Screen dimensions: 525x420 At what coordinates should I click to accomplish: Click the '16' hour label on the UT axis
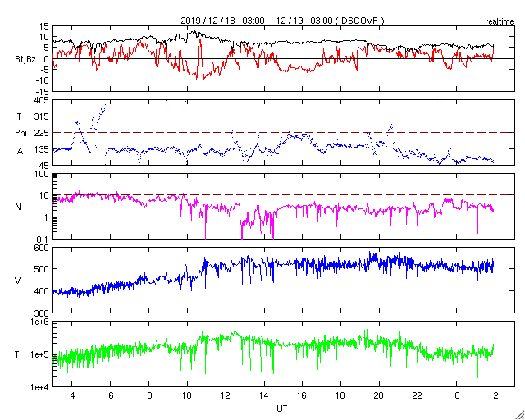point(302,395)
